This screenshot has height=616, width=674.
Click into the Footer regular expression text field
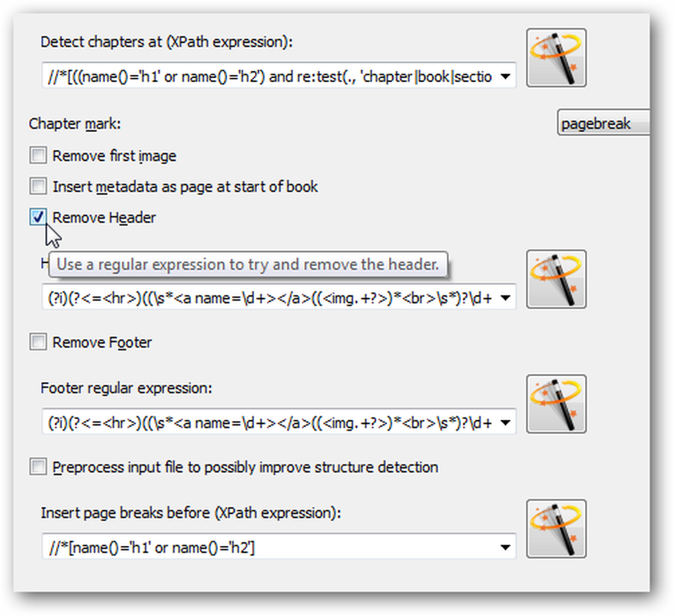271,423
